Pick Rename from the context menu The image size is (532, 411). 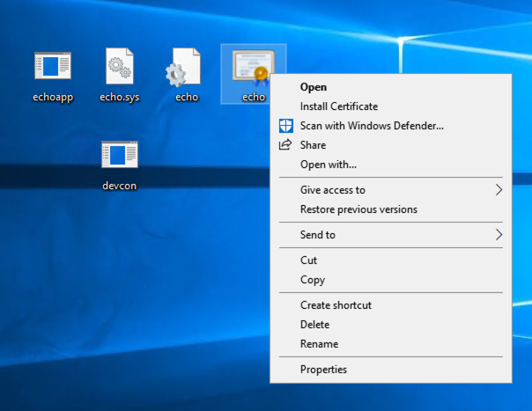319,344
